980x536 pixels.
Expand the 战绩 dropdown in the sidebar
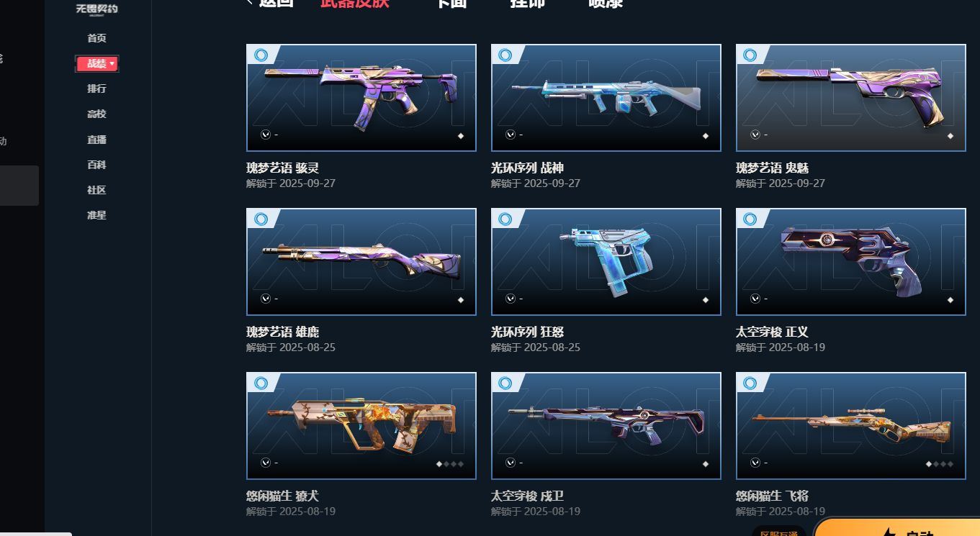tap(97, 63)
